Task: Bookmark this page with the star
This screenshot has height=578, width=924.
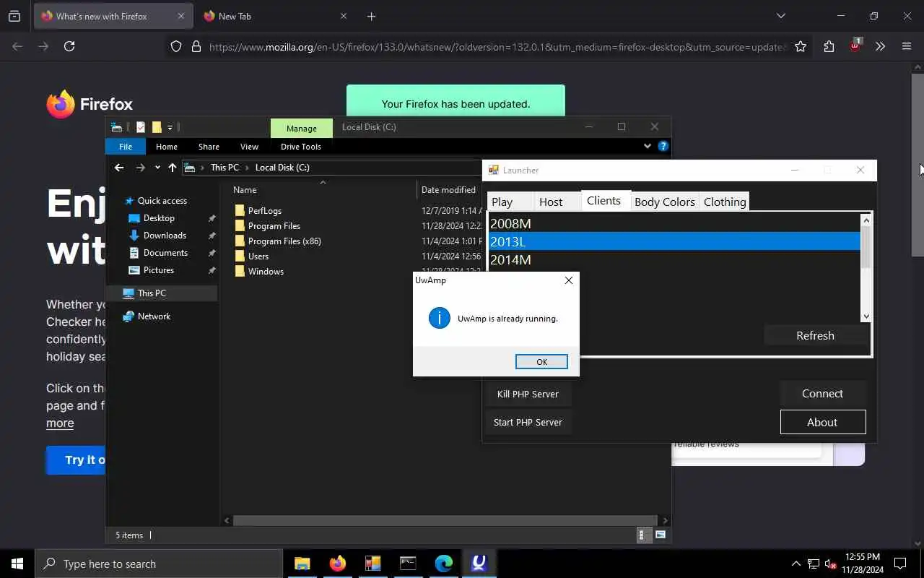Action: click(x=801, y=47)
